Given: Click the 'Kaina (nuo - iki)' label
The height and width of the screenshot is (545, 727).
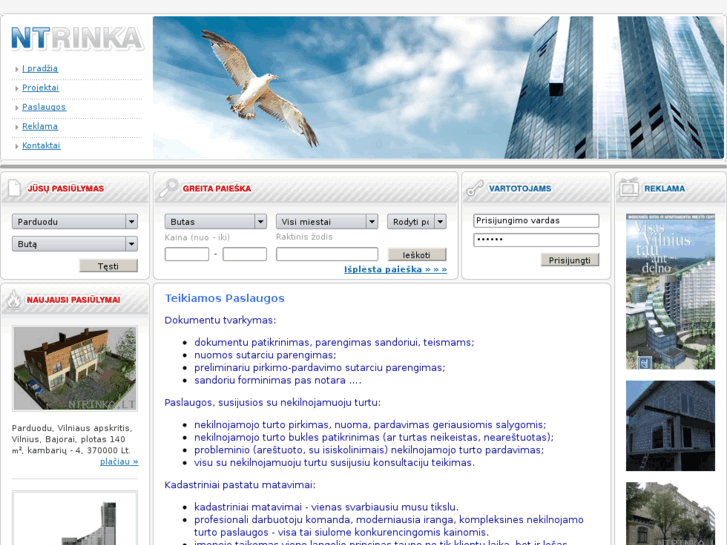Looking at the screenshot, I should pos(197,237).
